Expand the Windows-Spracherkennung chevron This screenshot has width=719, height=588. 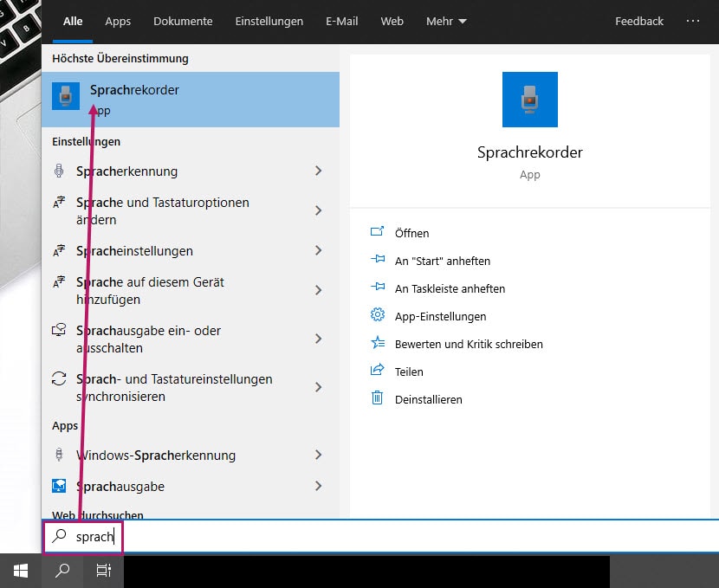point(318,456)
